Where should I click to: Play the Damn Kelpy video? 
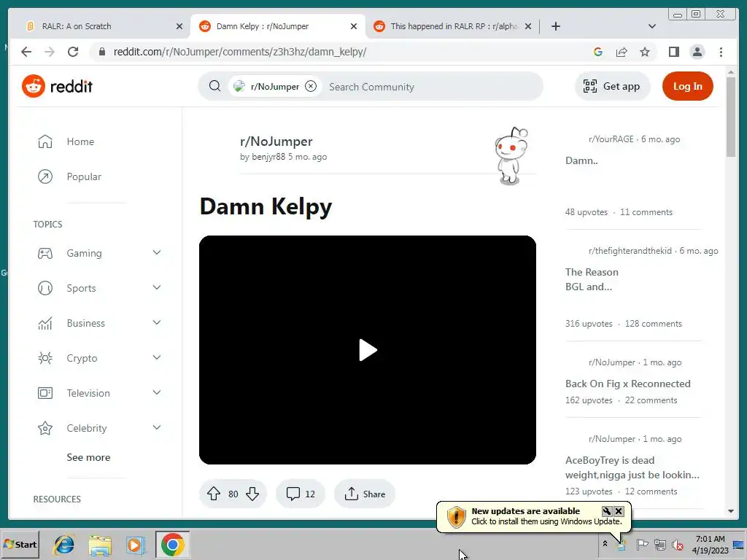coord(368,350)
